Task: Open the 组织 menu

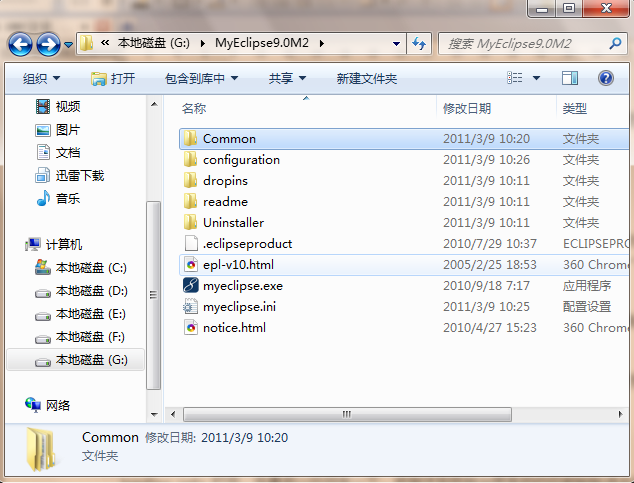Action: 41,78
